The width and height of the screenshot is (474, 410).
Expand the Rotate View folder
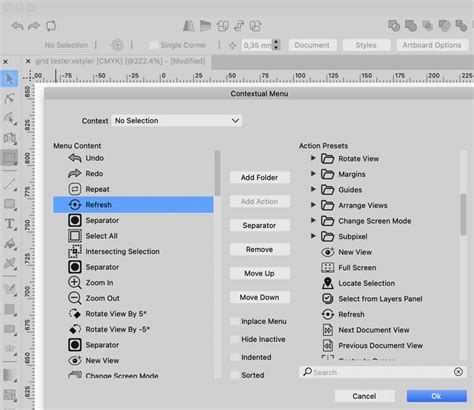click(313, 158)
